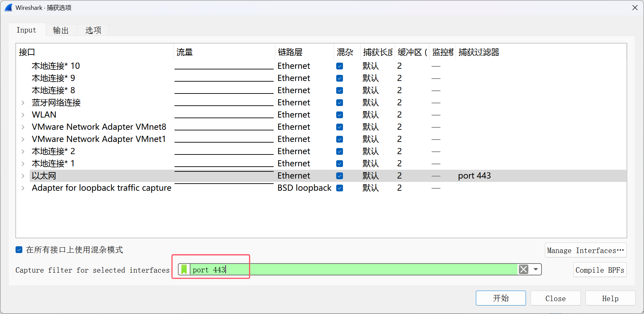
Task: Sort by the 链路层 column header
Action: point(304,52)
